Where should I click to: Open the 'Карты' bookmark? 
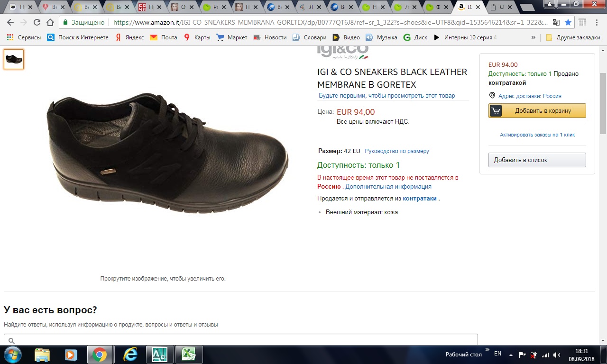click(197, 37)
